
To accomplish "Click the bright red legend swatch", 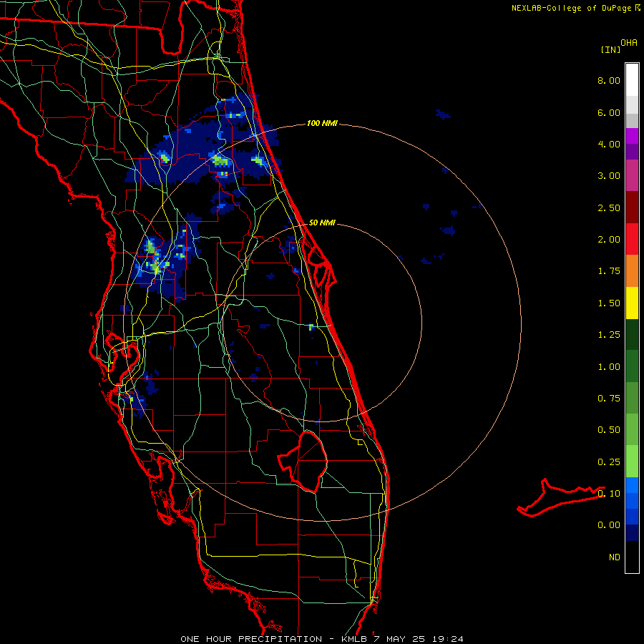I will [632, 239].
